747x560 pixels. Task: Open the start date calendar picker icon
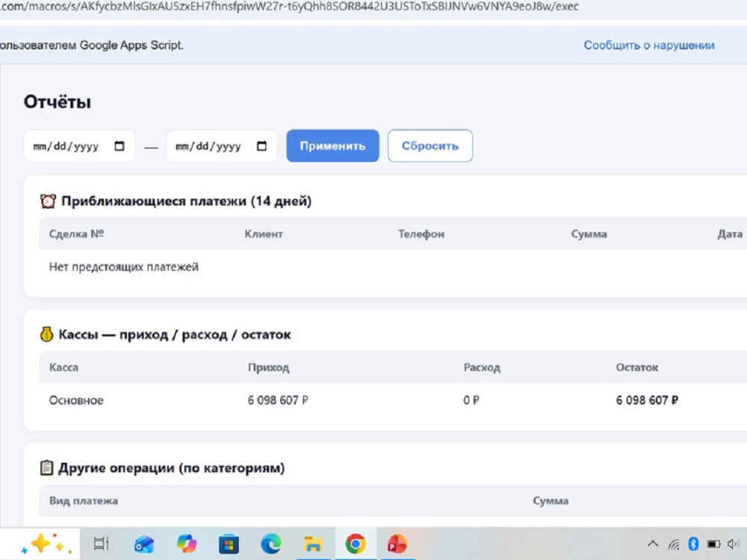[x=119, y=146]
